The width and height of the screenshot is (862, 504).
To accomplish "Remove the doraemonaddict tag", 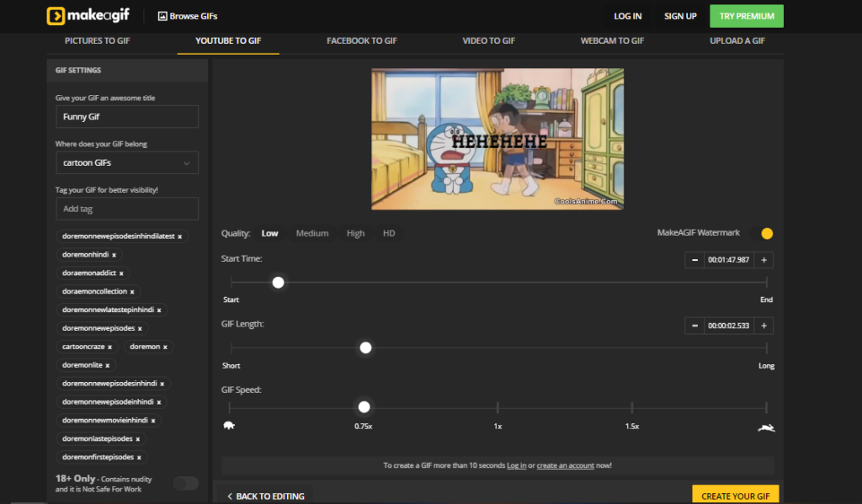I will [121, 273].
